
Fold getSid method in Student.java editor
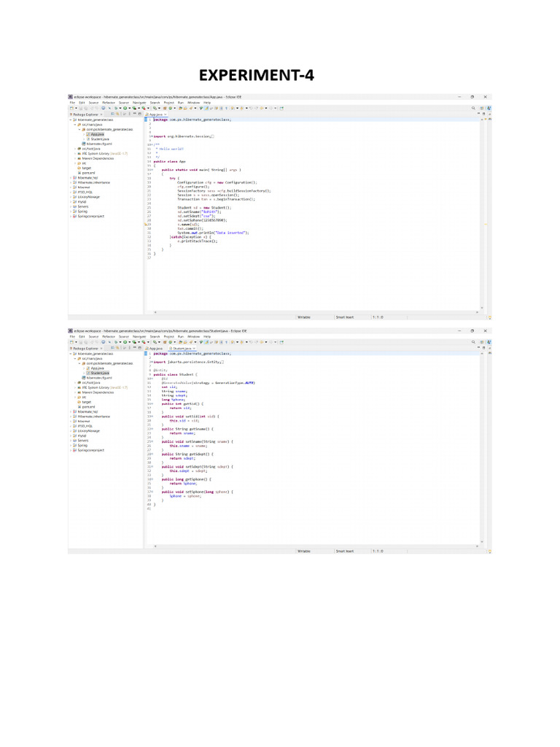(151, 403)
